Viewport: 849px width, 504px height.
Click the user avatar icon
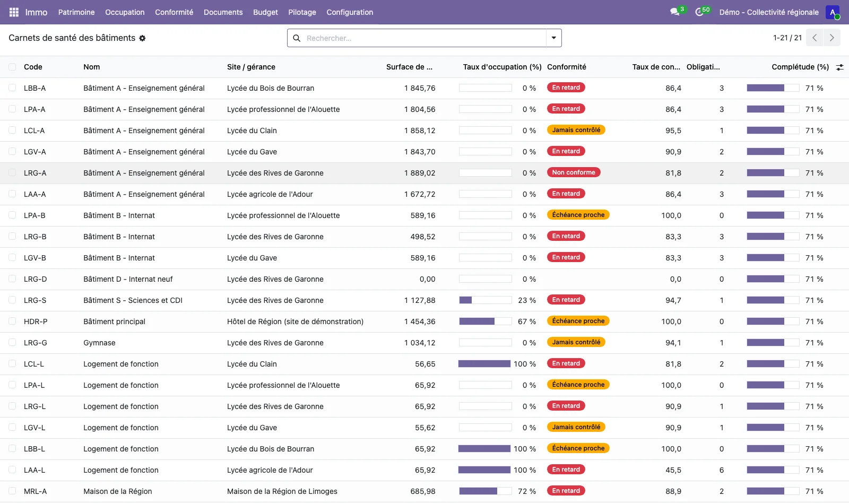click(833, 12)
